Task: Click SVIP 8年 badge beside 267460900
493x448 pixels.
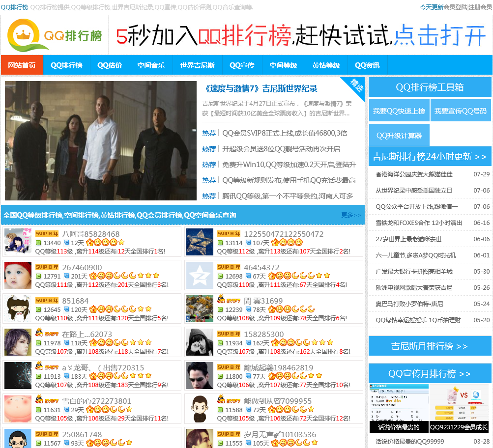Action: (x=47, y=267)
